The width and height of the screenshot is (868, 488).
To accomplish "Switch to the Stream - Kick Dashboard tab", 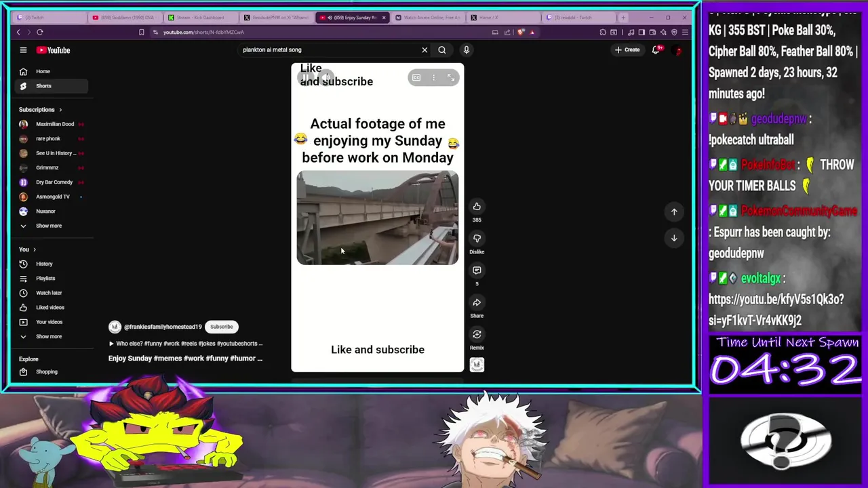I will [200, 17].
